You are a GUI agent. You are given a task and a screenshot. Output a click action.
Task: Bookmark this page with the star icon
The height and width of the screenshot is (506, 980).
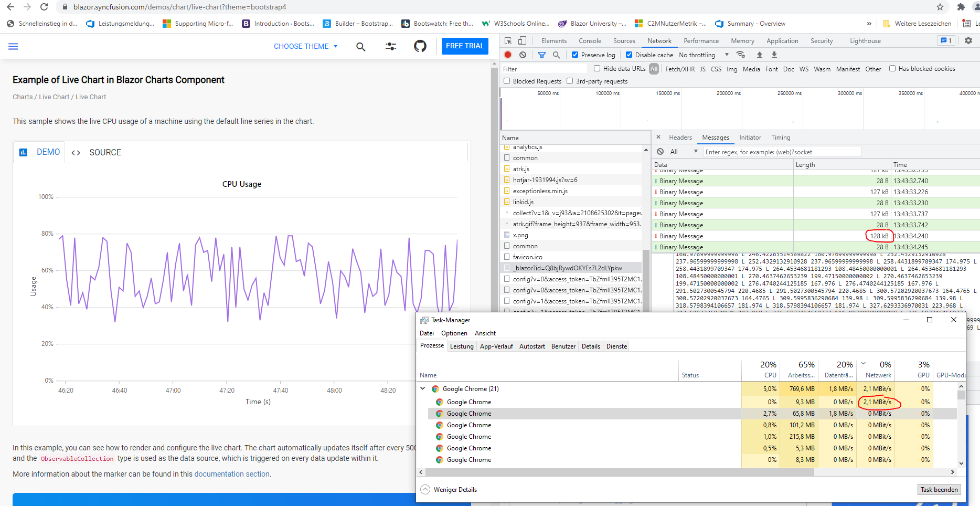point(940,7)
